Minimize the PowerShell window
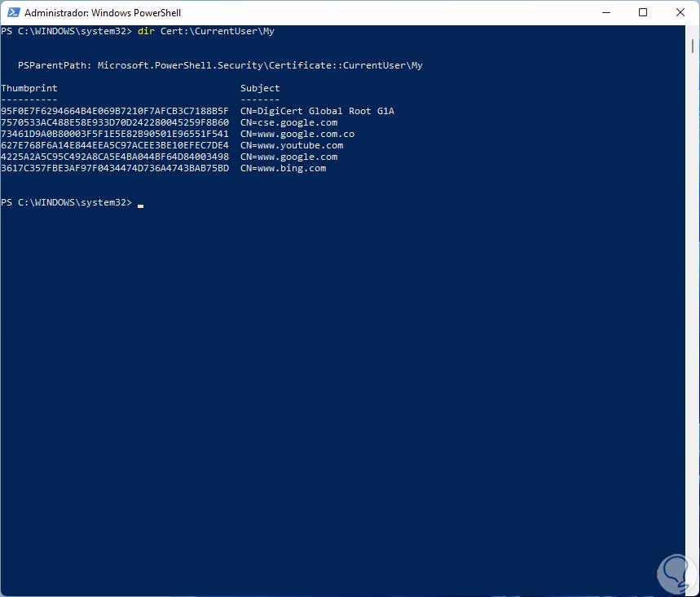Image resolution: width=700 pixels, height=597 pixels. (x=605, y=12)
